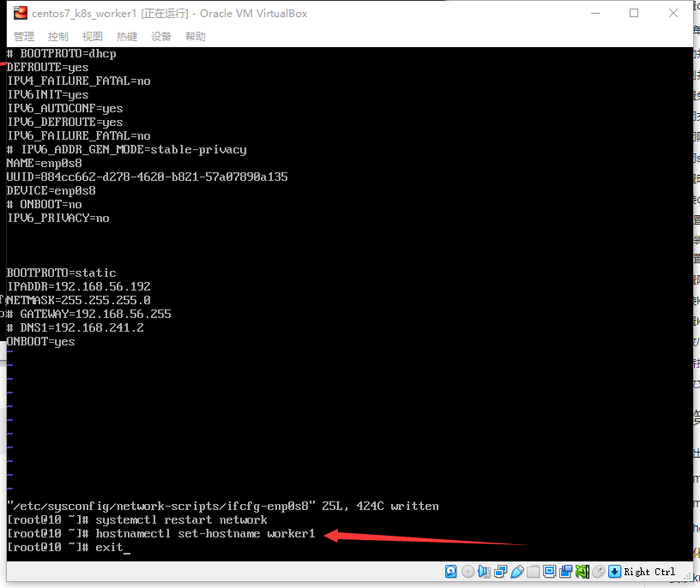Screen dimensions: 700x588
Task: Click the DEVICE=enp0s8 line
Action: coord(51,190)
